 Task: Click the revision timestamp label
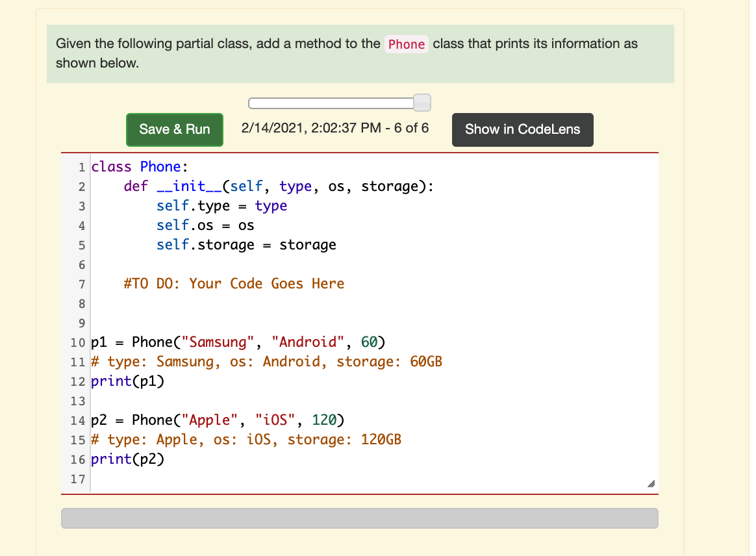point(335,128)
